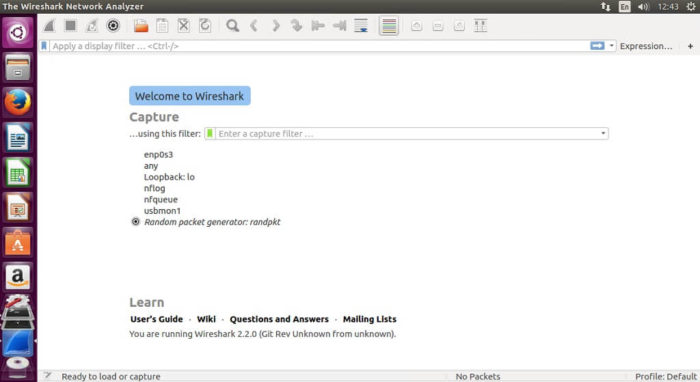Open the User's Guide link

157,319
